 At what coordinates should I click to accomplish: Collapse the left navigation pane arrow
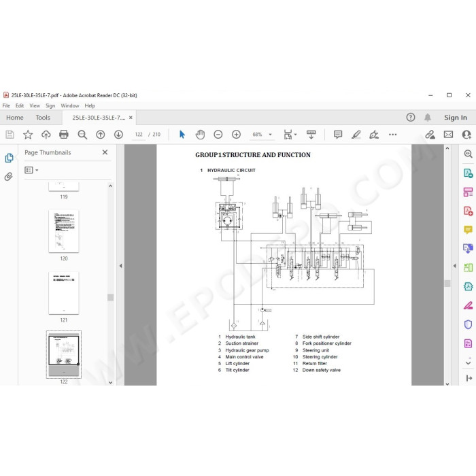[120, 266]
